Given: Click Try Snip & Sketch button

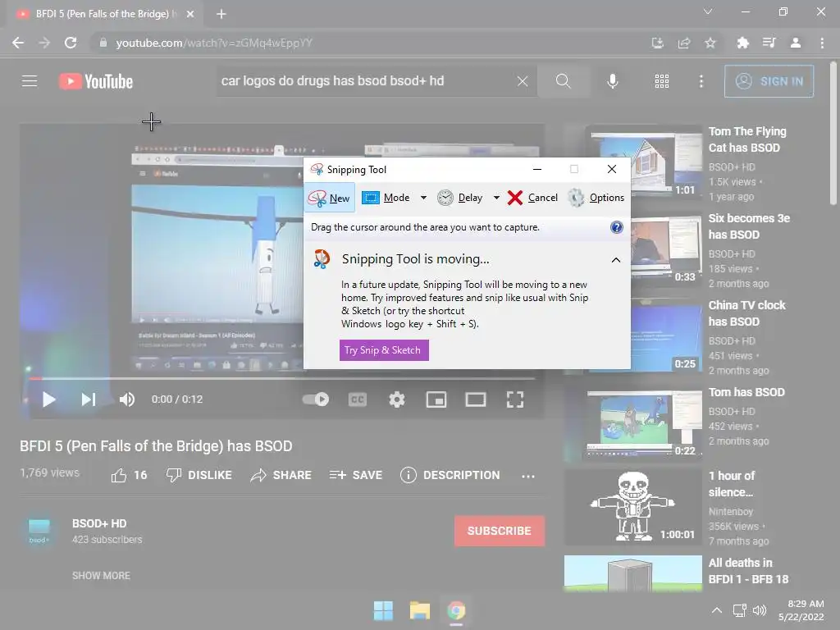Looking at the screenshot, I should 384,350.
